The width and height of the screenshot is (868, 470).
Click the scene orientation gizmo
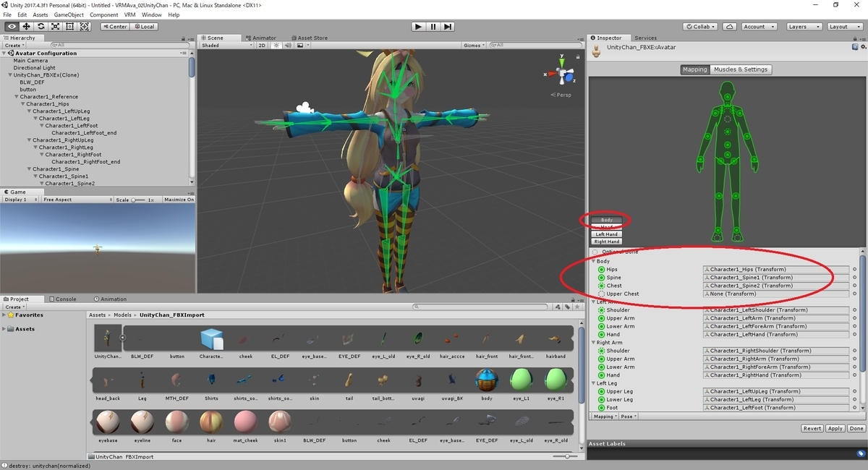[x=561, y=74]
